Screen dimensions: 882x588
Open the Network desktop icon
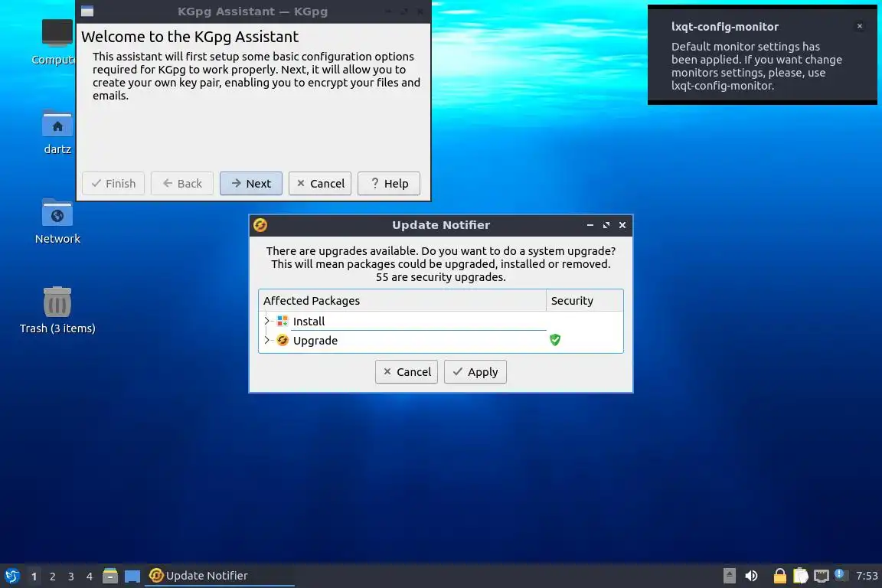tap(57, 221)
